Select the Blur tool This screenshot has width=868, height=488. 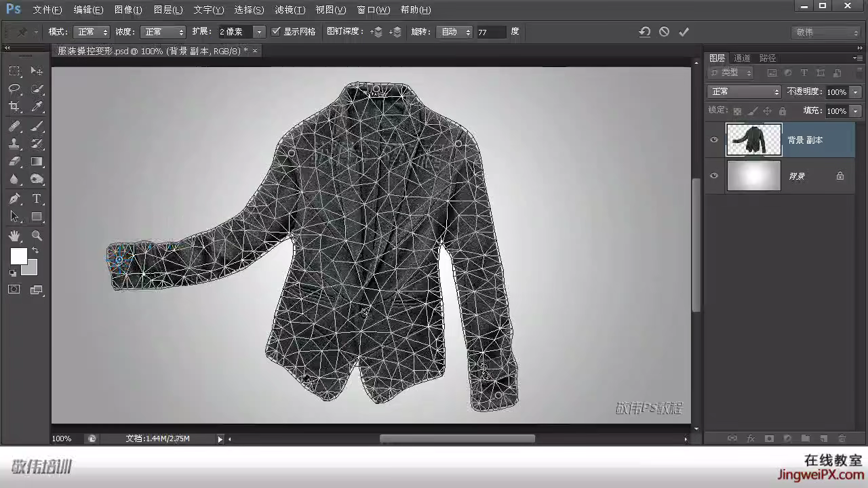(x=14, y=179)
